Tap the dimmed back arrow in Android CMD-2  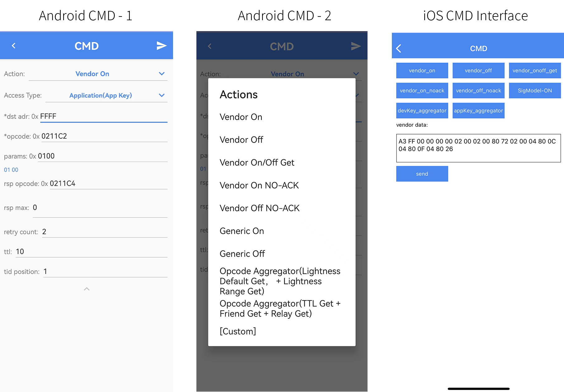pos(209,46)
